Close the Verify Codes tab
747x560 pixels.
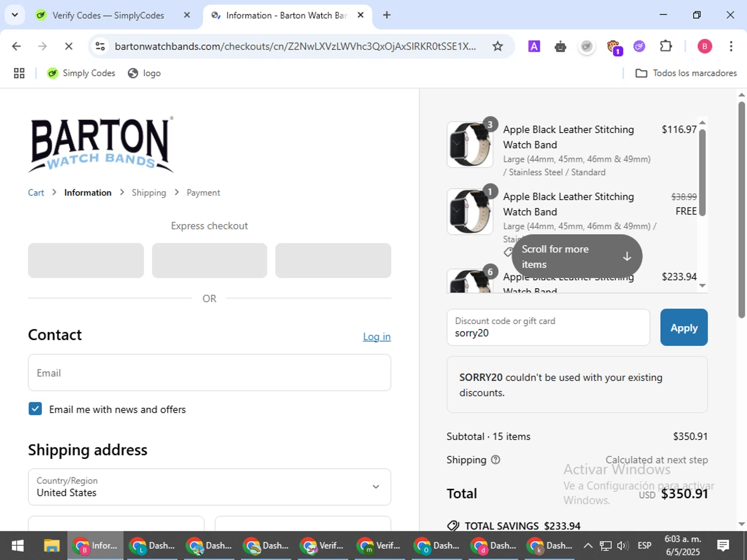[187, 15]
